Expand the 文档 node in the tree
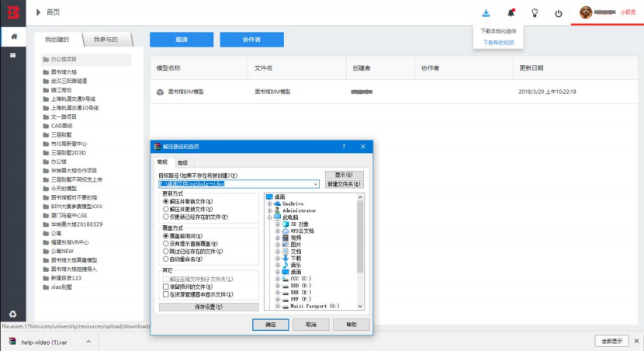 pos(278,252)
